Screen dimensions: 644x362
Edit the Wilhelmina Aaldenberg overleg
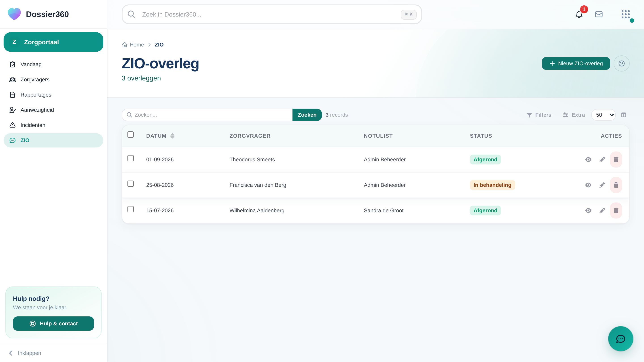[602, 210]
